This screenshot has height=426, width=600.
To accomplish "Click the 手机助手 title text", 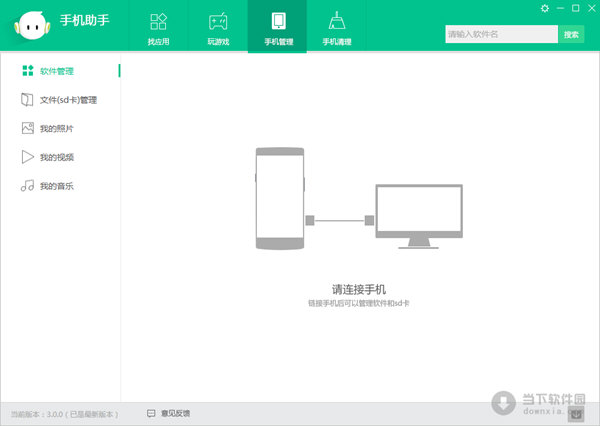I will click(85, 20).
